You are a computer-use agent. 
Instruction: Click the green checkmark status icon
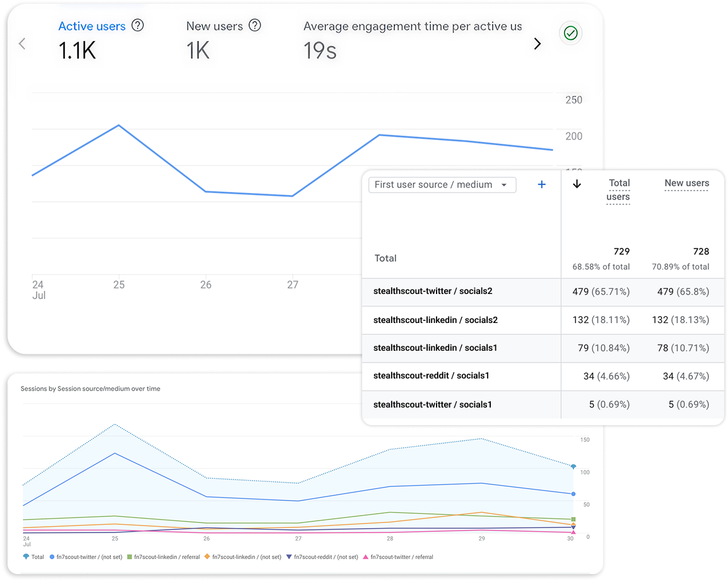(570, 33)
